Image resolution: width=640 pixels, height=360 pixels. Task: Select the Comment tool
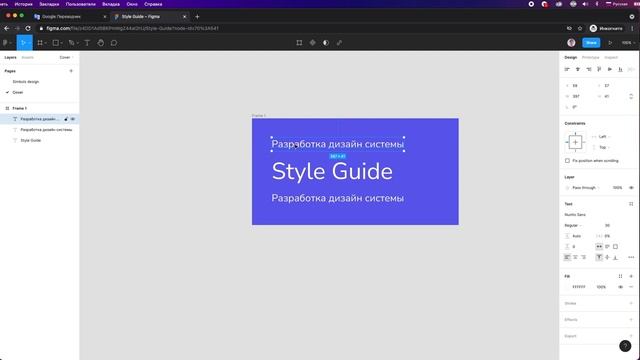(114, 43)
